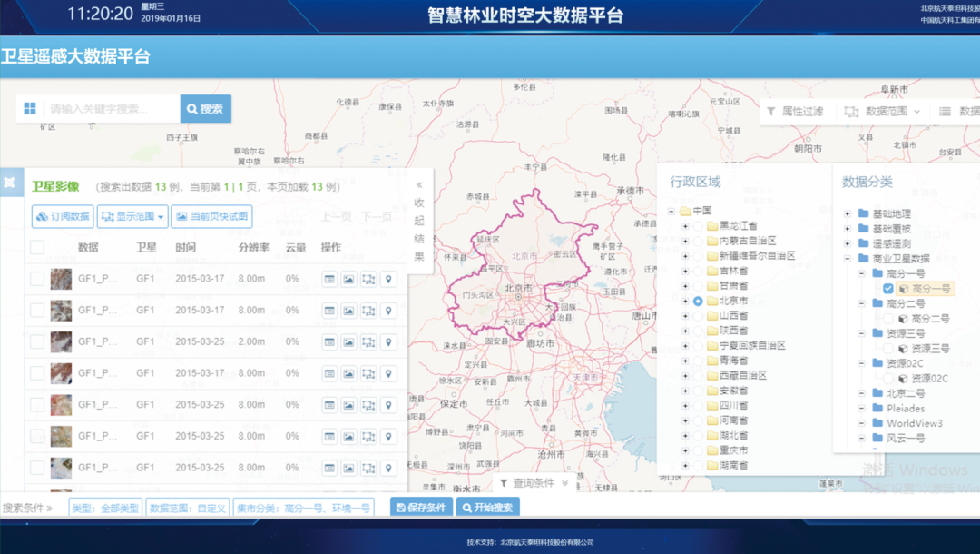Click the funnel icon beside 属性过滤
980x554 pixels.
click(770, 112)
